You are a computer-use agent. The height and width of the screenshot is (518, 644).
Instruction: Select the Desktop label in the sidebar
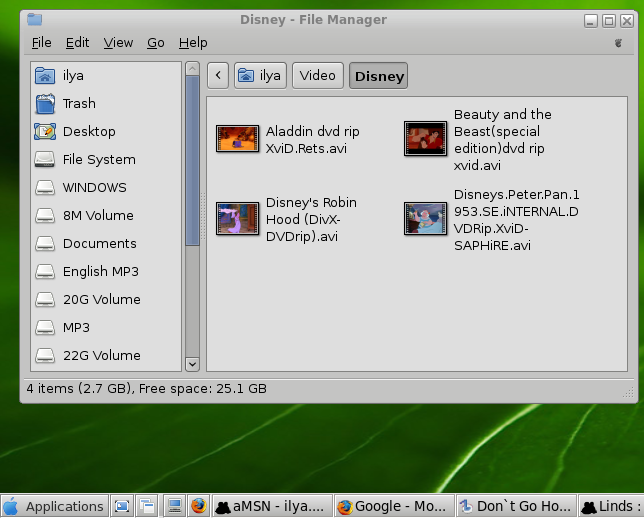pos(89,131)
